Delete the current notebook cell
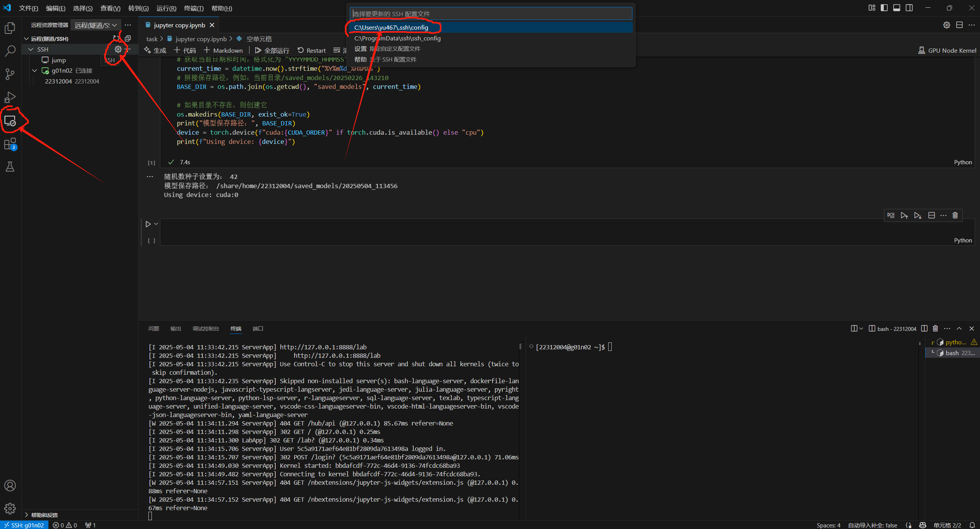The width and height of the screenshot is (980, 529). [x=955, y=215]
